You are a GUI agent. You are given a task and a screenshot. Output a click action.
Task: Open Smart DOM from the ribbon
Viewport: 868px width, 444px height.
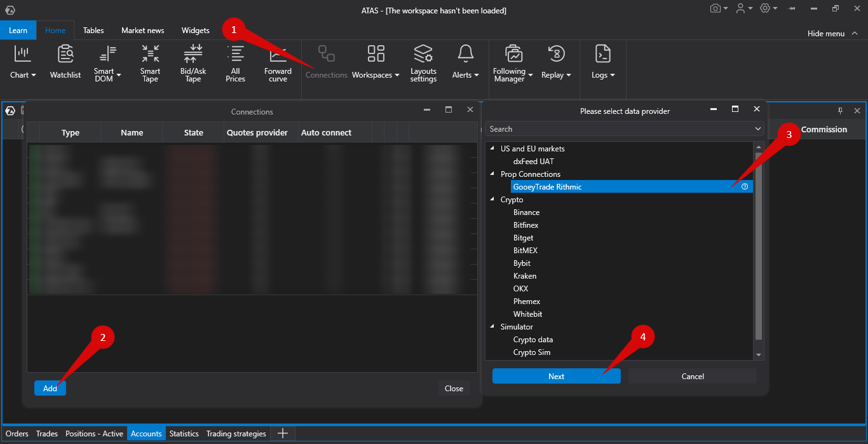point(107,64)
